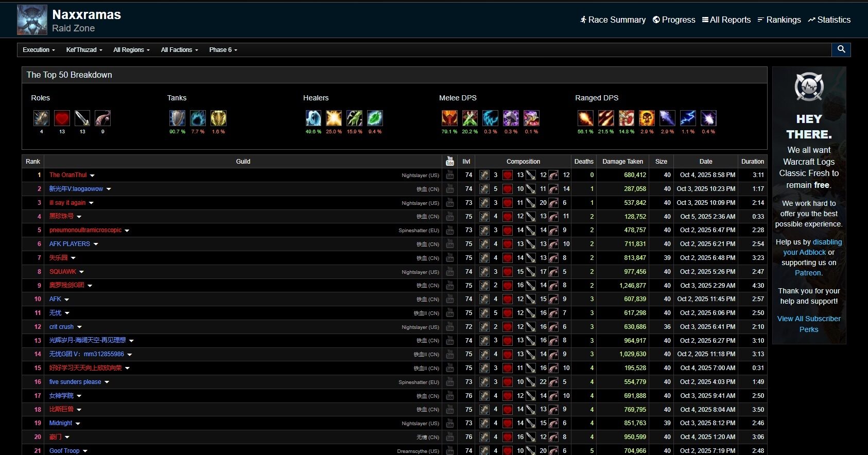Sort table by Damage Taken column

[622, 161]
